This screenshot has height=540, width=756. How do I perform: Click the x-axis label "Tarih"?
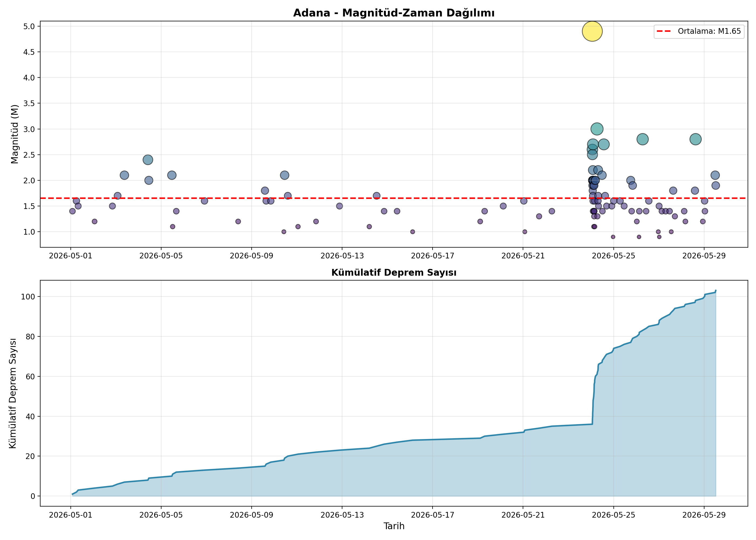394,526
